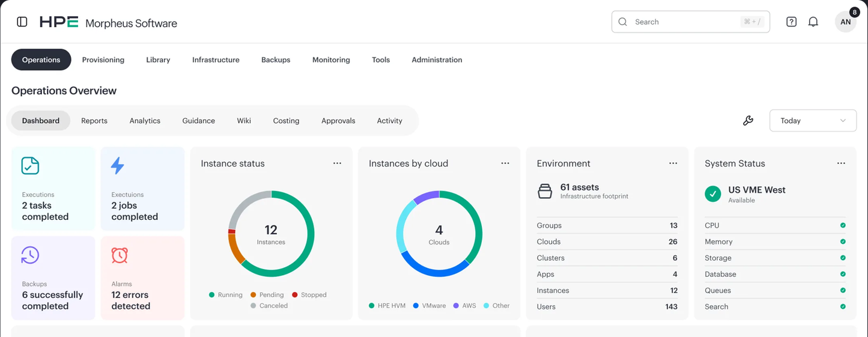This screenshot has height=337, width=868.
Task: Open the Wiki sub-tab
Action: click(x=244, y=121)
